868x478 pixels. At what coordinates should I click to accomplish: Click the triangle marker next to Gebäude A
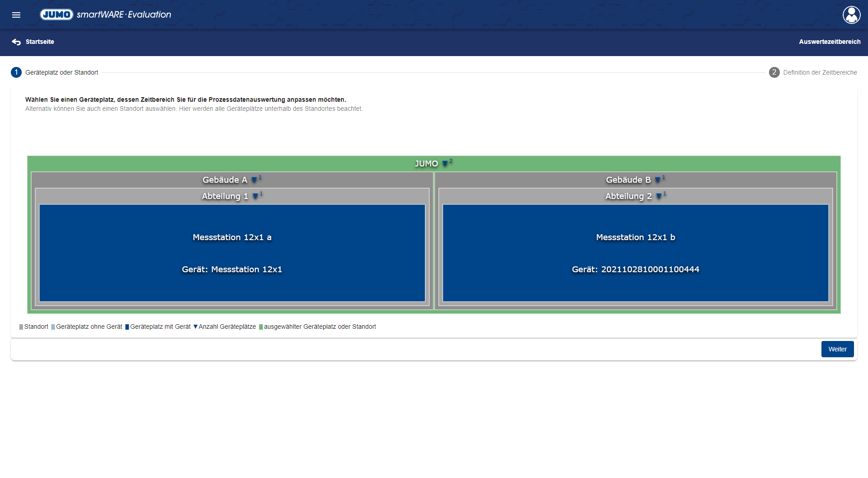(254, 180)
